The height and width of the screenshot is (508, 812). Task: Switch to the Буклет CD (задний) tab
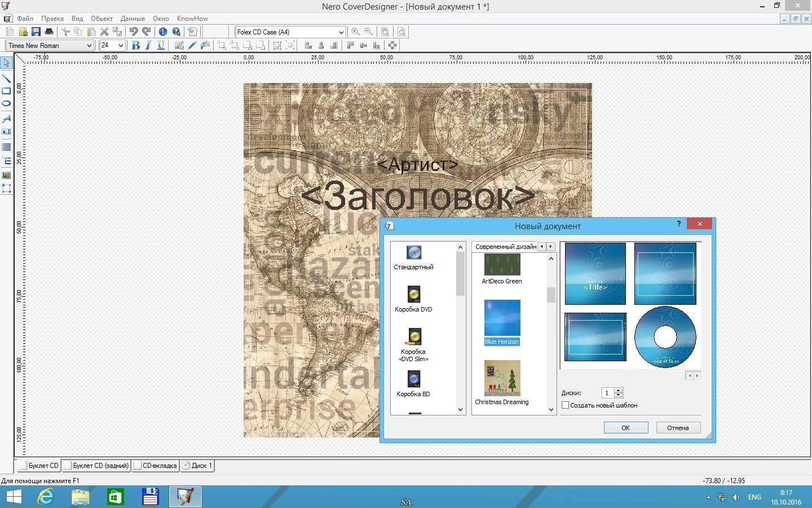point(96,466)
